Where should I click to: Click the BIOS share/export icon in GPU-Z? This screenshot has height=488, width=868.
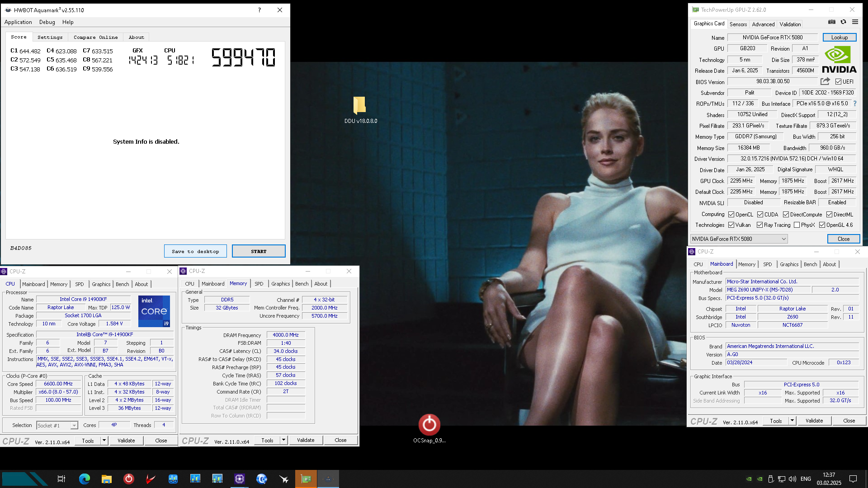[825, 81]
